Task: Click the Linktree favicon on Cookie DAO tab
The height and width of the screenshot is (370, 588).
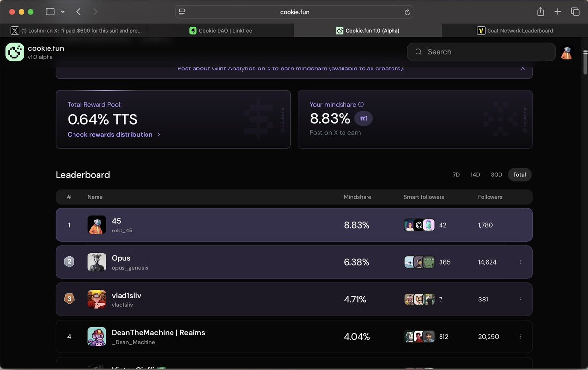Action: coord(193,30)
